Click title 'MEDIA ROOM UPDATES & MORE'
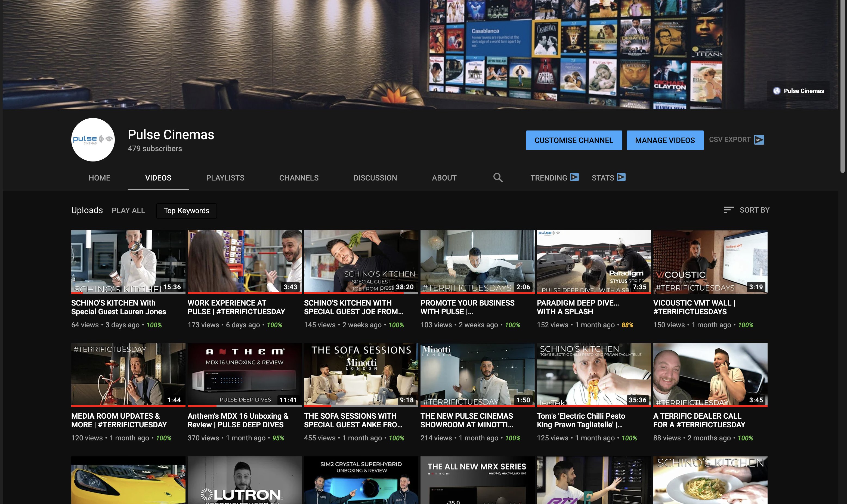The height and width of the screenshot is (504, 847). pyautogui.click(x=119, y=420)
